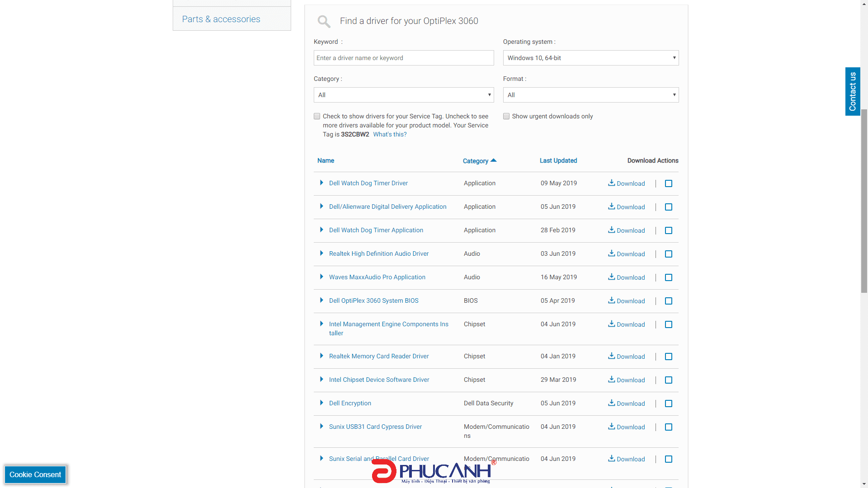The width and height of the screenshot is (868, 488).
Task: Expand the Realtek High Definition Audio Driver row
Action: pyautogui.click(x=321, y=253)
